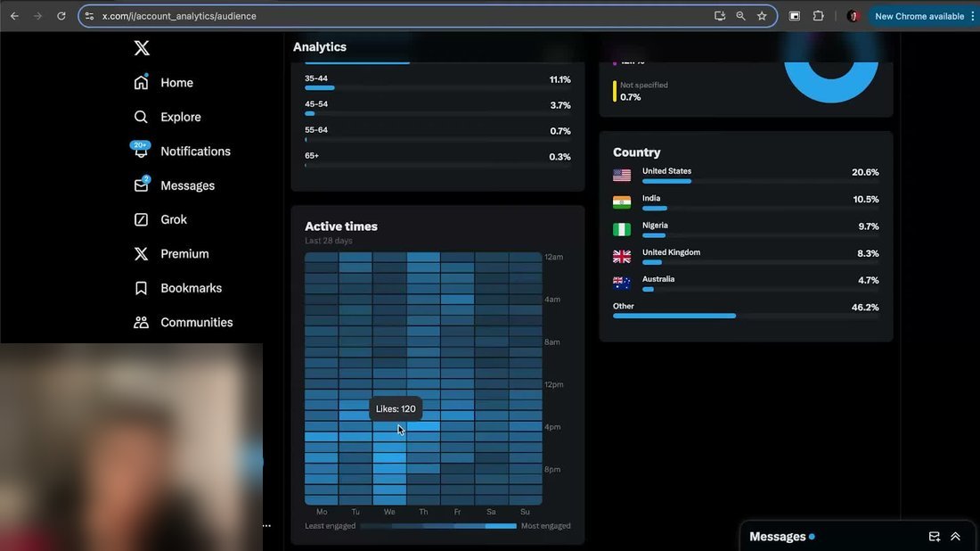This screenshot has height=551, width=980.
Task: Click the Nigeria flag
Action: pyautogui.click(x=622, y=229)
